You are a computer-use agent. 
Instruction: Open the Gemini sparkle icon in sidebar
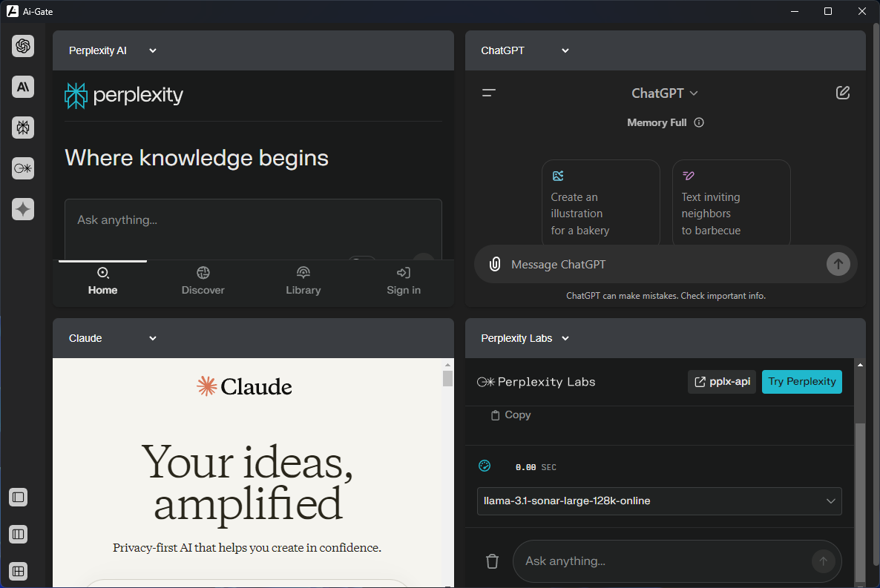click(x=23, y=209)
